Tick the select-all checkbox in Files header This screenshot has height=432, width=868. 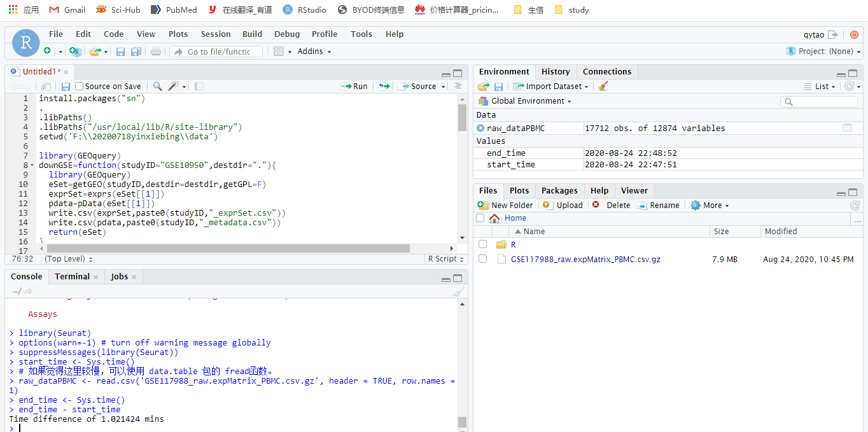pos(480,218)
